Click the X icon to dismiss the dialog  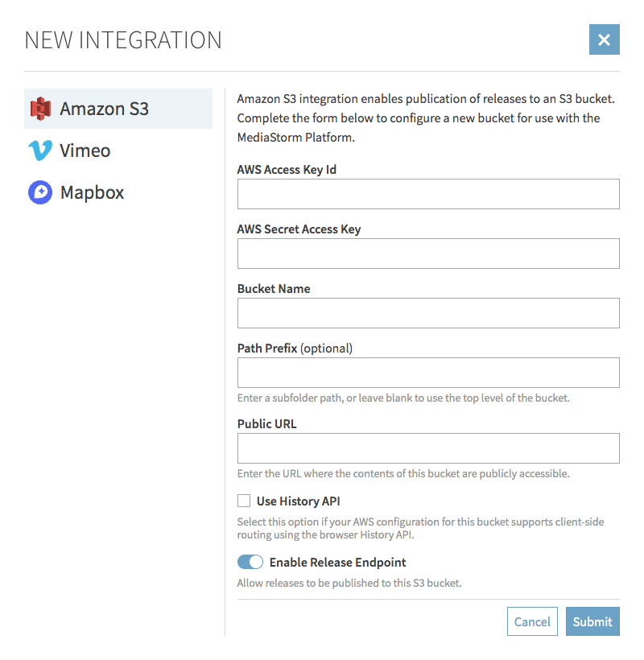pyautogui.click(x=605, y=39)
